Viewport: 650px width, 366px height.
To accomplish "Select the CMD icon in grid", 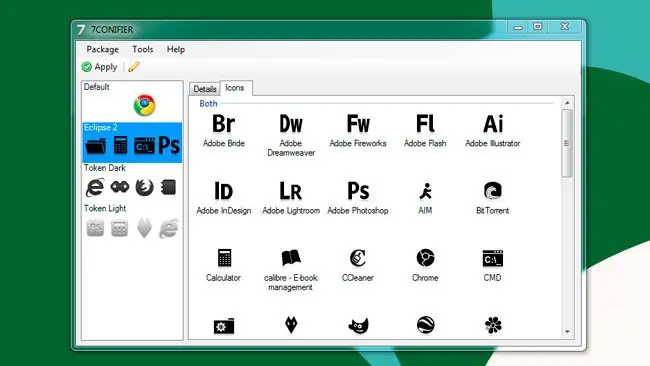I will tap(492, 258).
